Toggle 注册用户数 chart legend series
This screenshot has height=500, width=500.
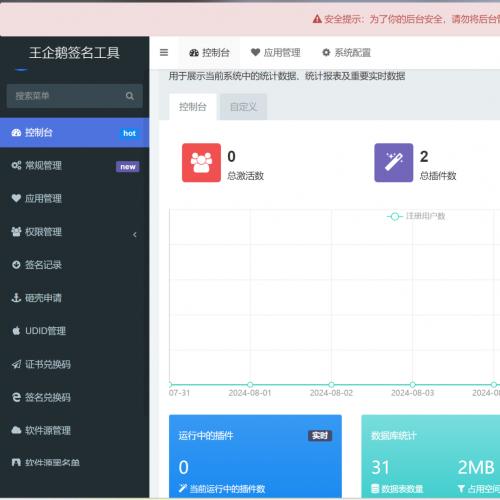pos(416,216)
